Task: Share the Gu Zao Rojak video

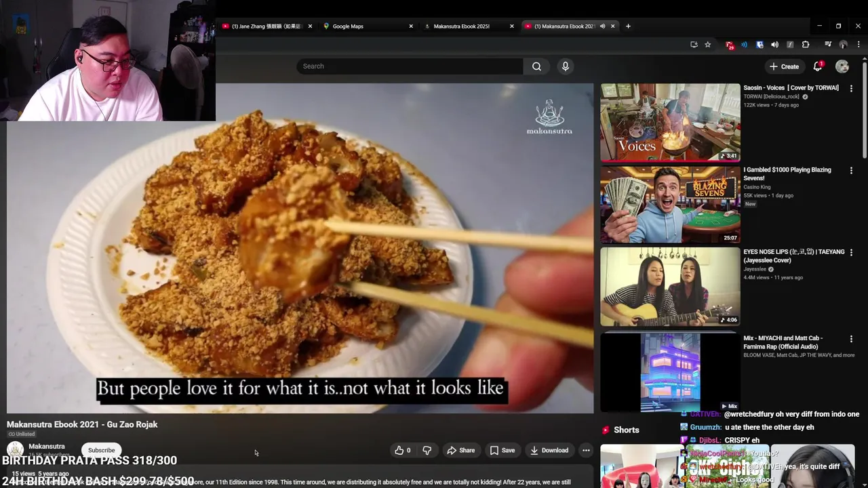Action: pos(460,450)
